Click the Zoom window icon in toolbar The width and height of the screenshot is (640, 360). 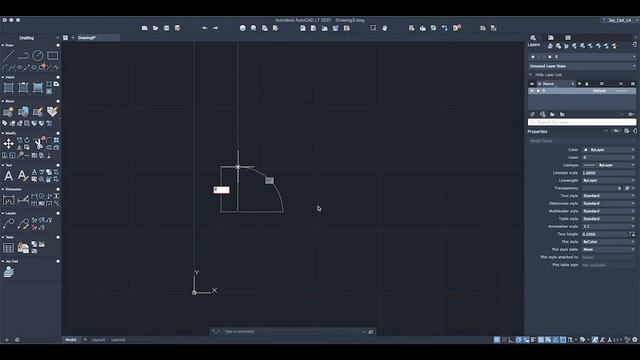click(x=373, y=28)
